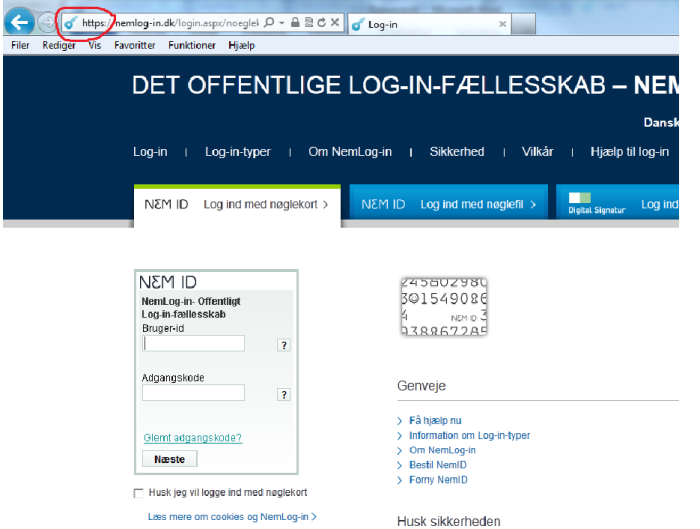Open the Favoritter menu
The width and height of the screenshot is (700, 529).
click(x=134, y=45)
